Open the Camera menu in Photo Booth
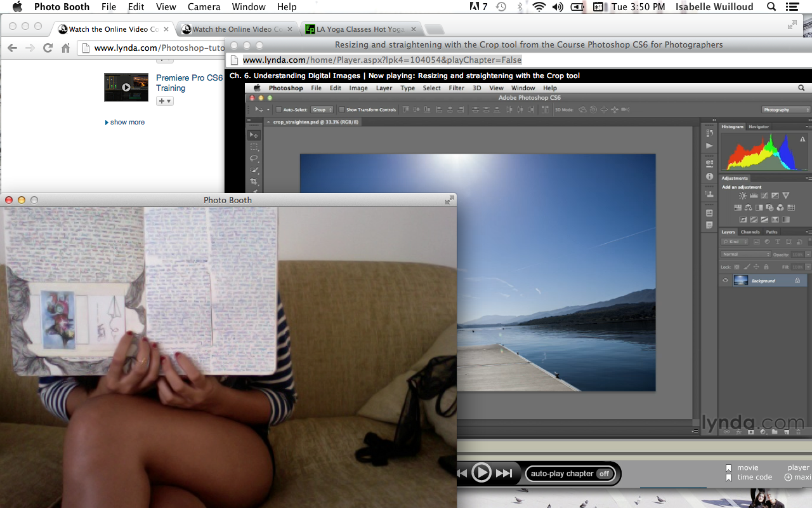The image size is (812, 508). pyautogui.click(x=204, y=7)
